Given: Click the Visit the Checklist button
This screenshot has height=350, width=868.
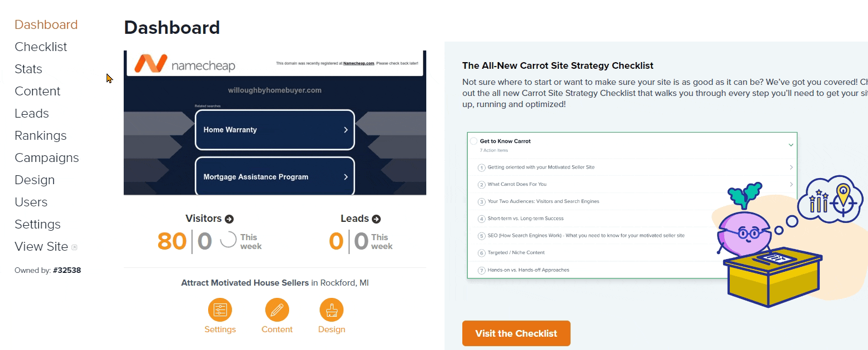Looking at the screenshot, I should (x=516, y=333).
